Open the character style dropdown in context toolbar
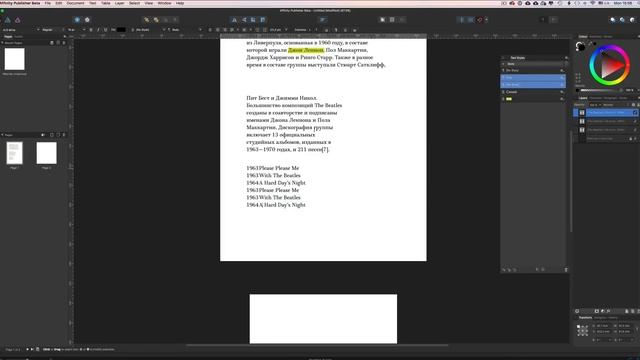This screenshot has height=360, width=640. [185, 30]
